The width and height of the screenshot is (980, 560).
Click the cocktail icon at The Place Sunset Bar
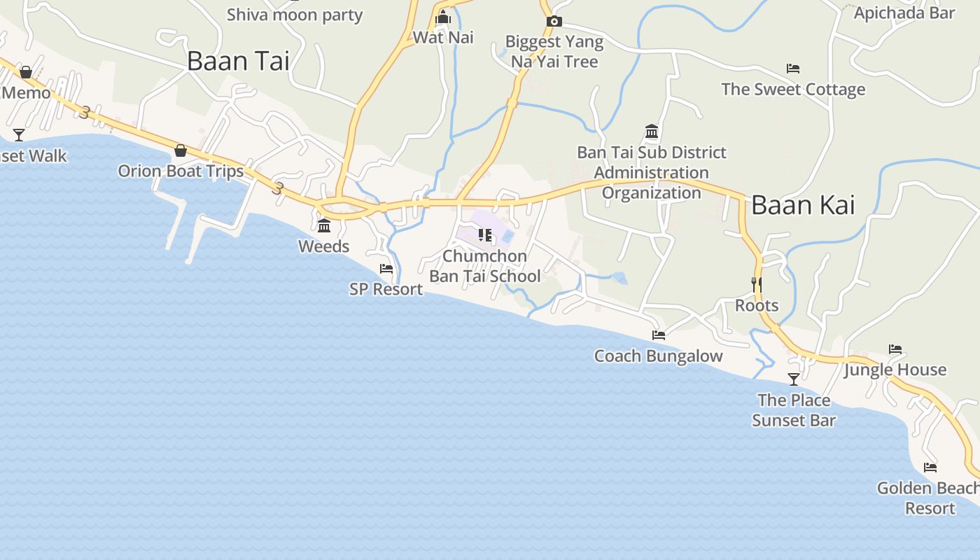[793, 379]
